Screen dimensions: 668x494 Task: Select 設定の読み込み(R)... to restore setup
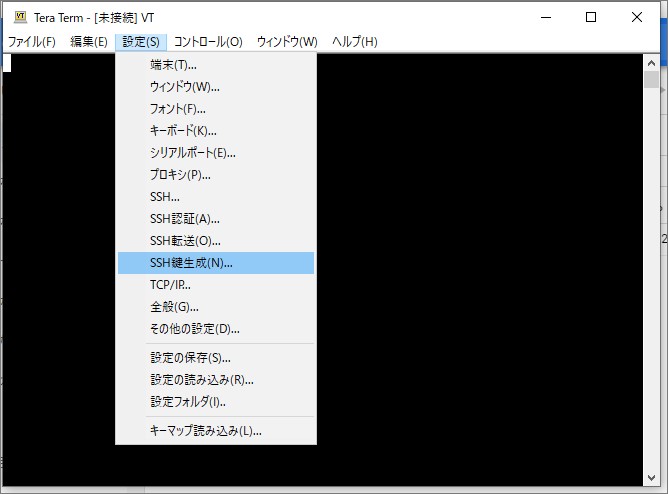tap(216, 380)
